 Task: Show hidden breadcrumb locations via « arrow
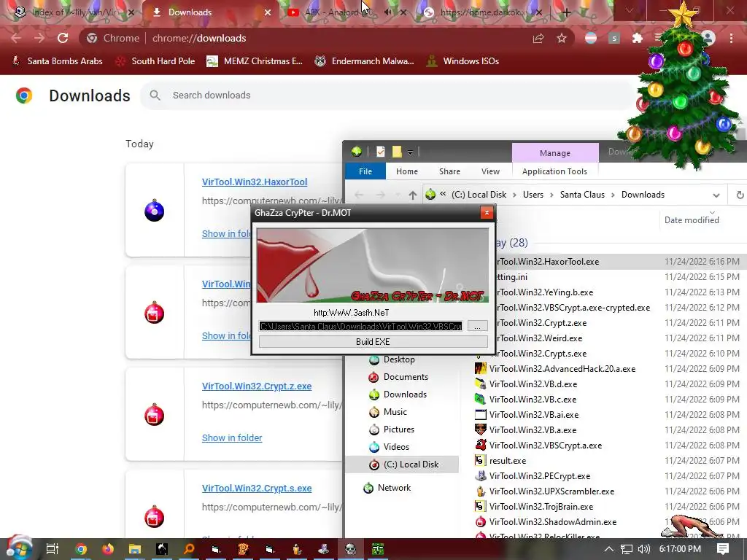[443, 194]
